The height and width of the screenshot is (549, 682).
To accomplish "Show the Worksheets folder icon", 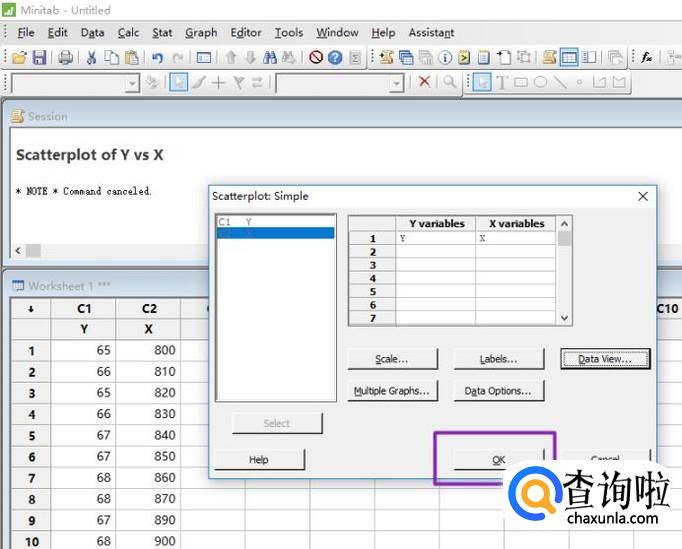I will [x=406, y=57].
